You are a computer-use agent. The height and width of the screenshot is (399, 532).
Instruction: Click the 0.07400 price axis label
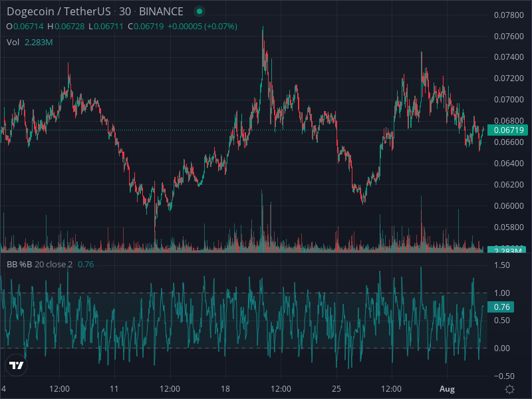509,57
